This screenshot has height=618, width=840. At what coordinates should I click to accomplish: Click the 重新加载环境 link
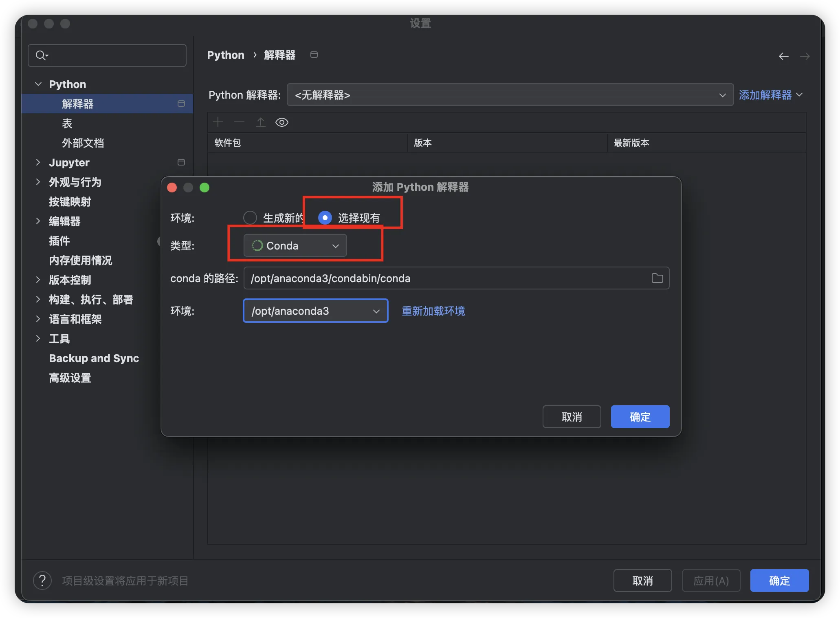click(x=433, y=311)
